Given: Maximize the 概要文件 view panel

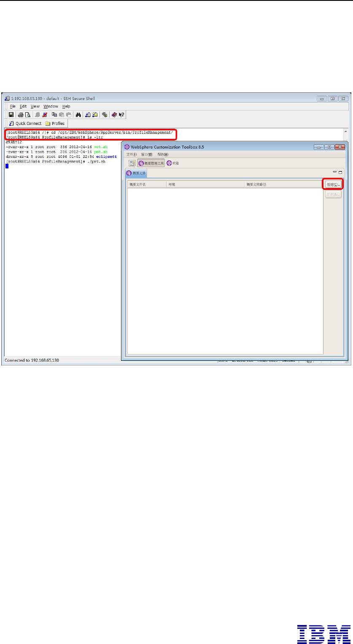Looking at the screenshot, I should [340, 173].
